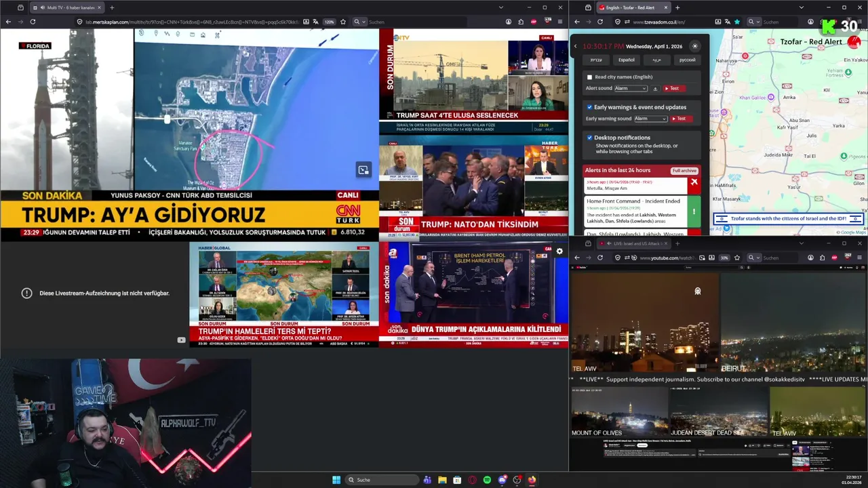Open Firefox from the taskbar
The height and width of the screenshot is (488, 868).
532,480
